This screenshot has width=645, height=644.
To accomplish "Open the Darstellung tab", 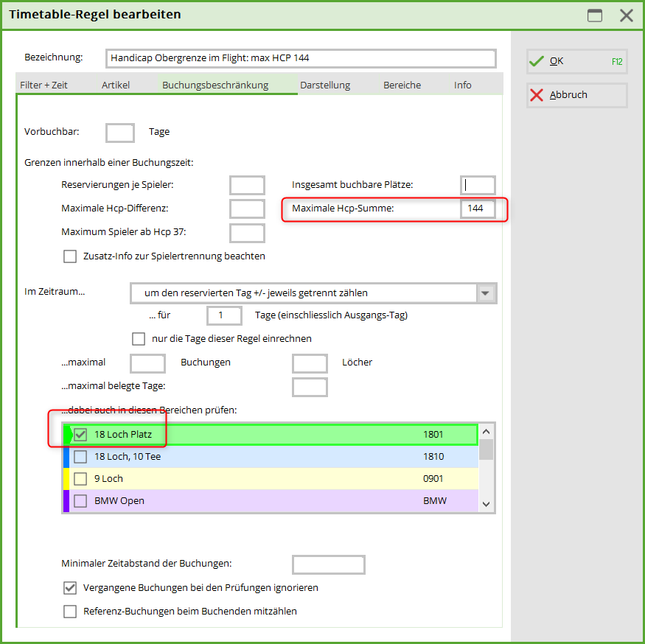I will 325,85.
